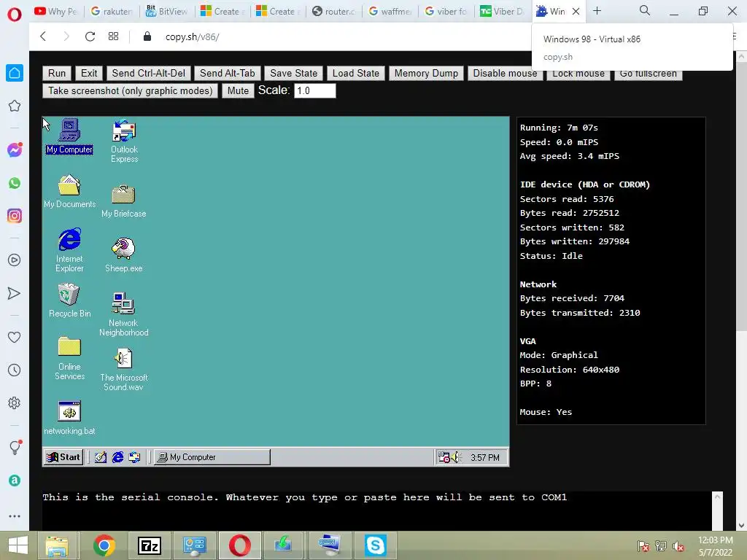Open Opera sidebar home icon
The image size is (747, 560).
(x=15, y=73)
